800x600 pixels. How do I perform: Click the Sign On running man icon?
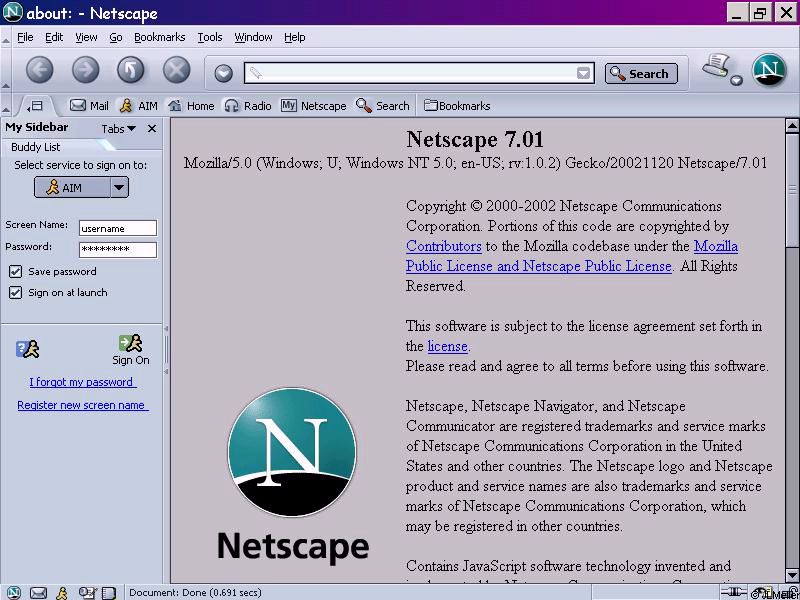[131, 343]
